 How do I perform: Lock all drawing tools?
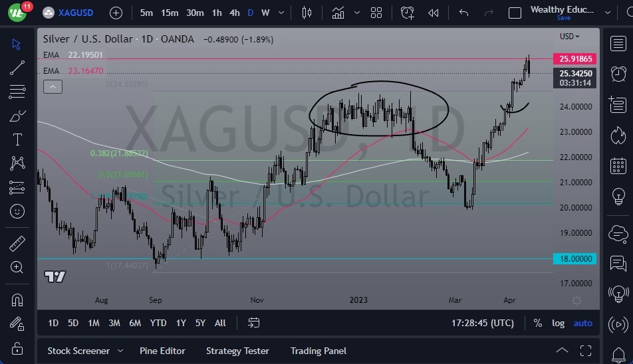(x=17, y=348)
